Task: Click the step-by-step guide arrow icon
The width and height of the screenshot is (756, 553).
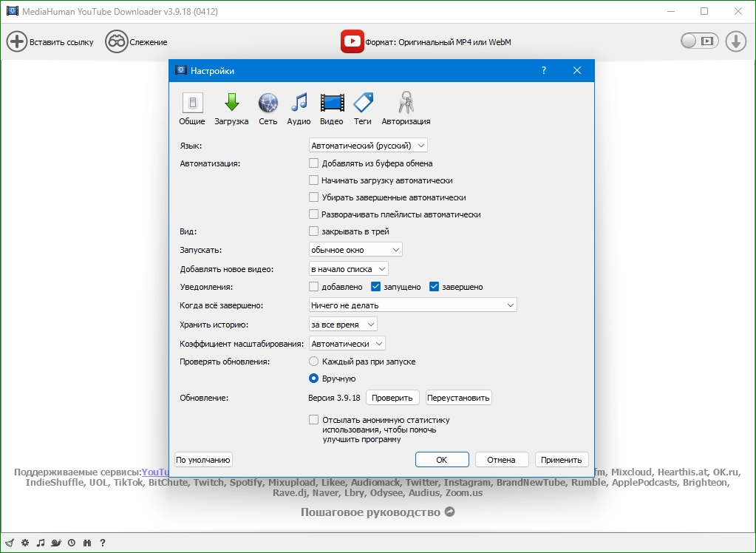Action: pos(450,512)
